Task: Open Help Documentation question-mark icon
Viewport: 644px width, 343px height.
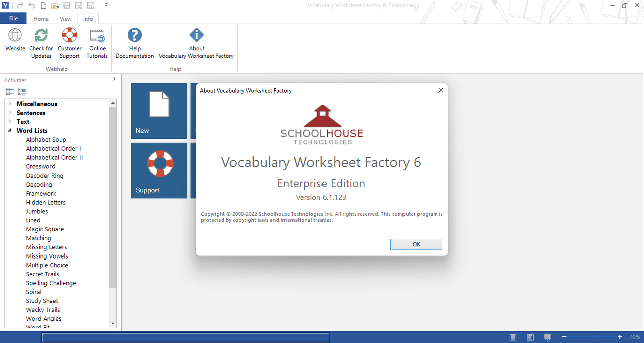Action: tap(135, 43)
